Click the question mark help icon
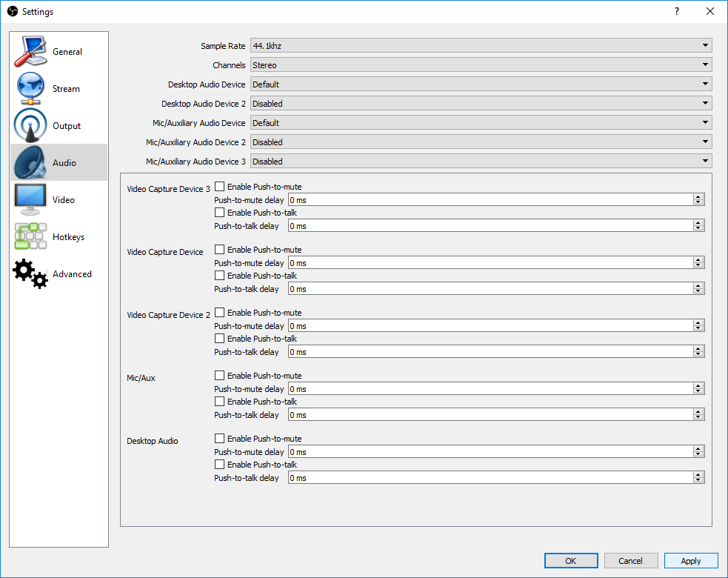The height and width of the screenshot is (578, 728). point(676,11)
